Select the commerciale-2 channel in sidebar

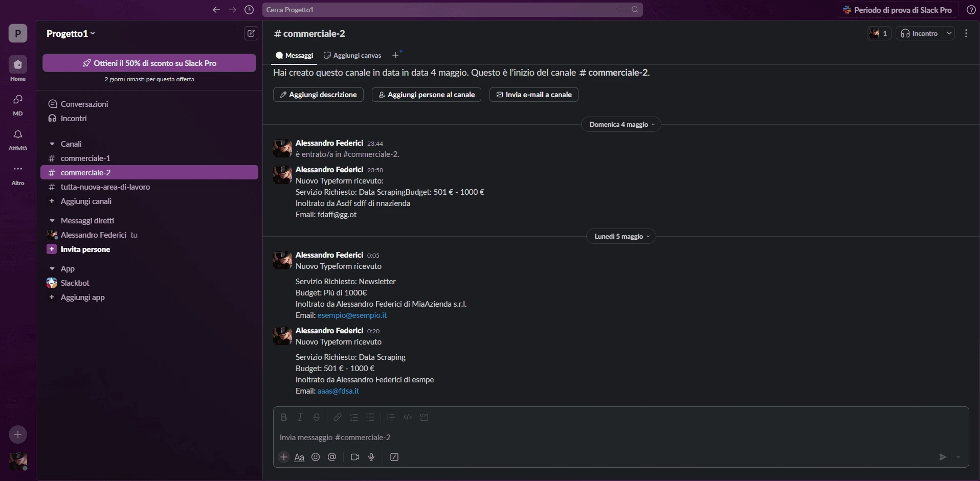149,173
